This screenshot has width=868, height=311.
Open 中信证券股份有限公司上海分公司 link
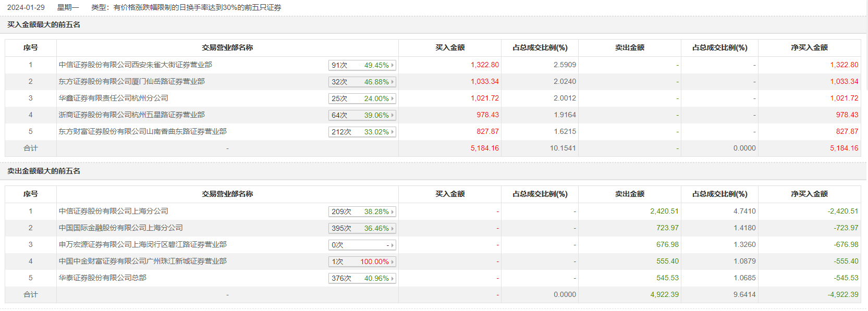[113, 211]
